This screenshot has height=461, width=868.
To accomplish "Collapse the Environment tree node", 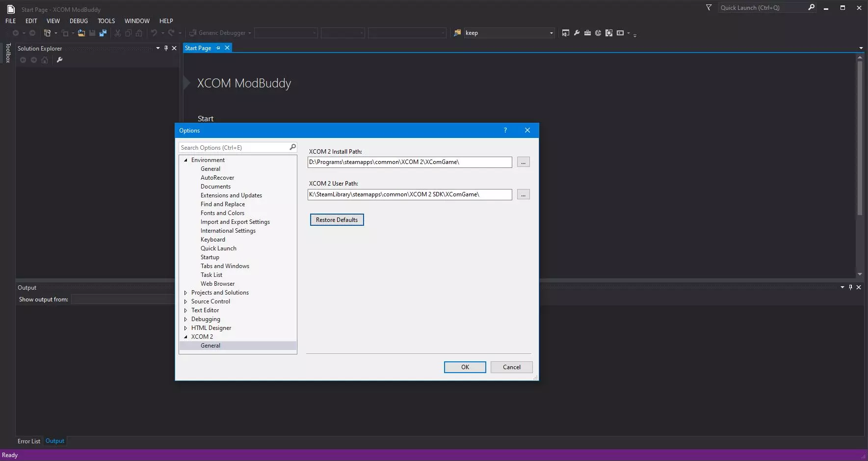I will [185, 160].
